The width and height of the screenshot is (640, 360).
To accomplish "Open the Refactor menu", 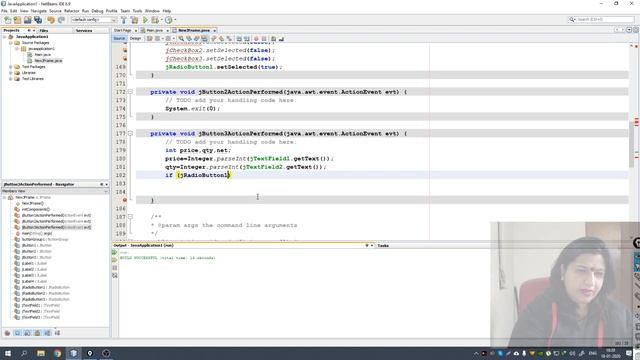I will [x=71, y=11].
